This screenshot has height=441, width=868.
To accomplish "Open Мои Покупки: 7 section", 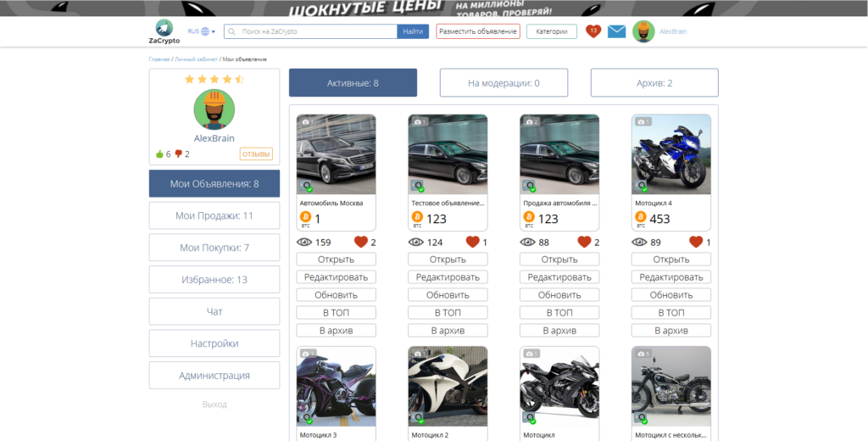I will point(214,248).
